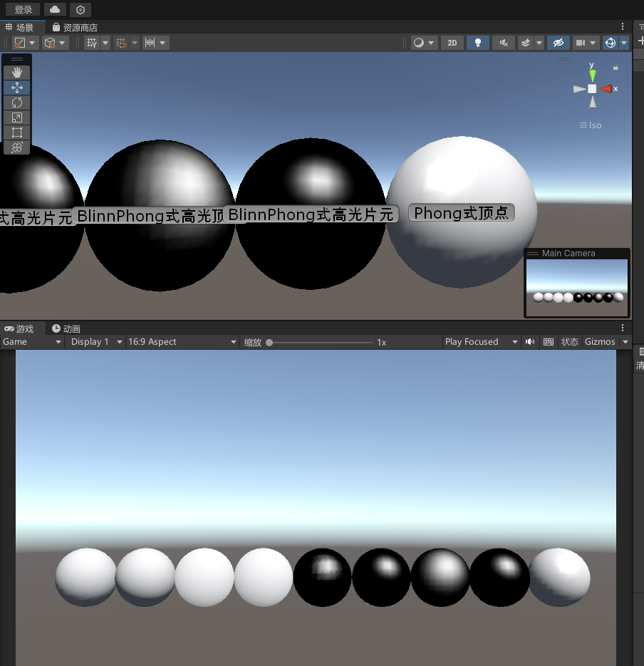Open the Play Focused dropdown
Image resolution: width=644 pixels, height=666 pixels.
(481, 342)
